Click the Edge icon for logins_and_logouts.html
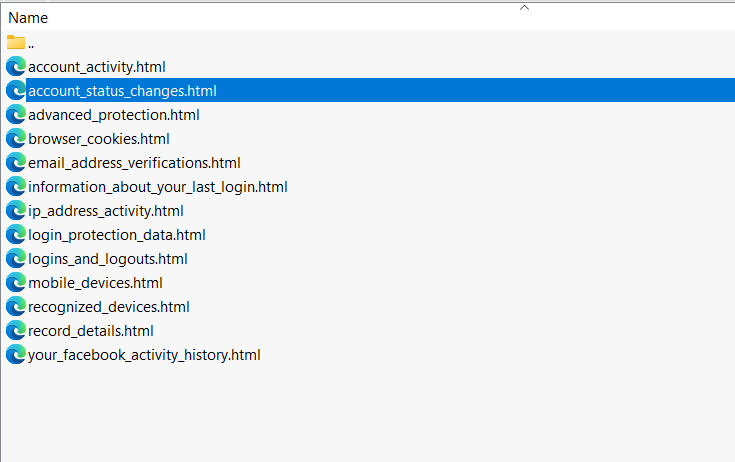Viewport: 735px width, 462px height. [15, 259]
